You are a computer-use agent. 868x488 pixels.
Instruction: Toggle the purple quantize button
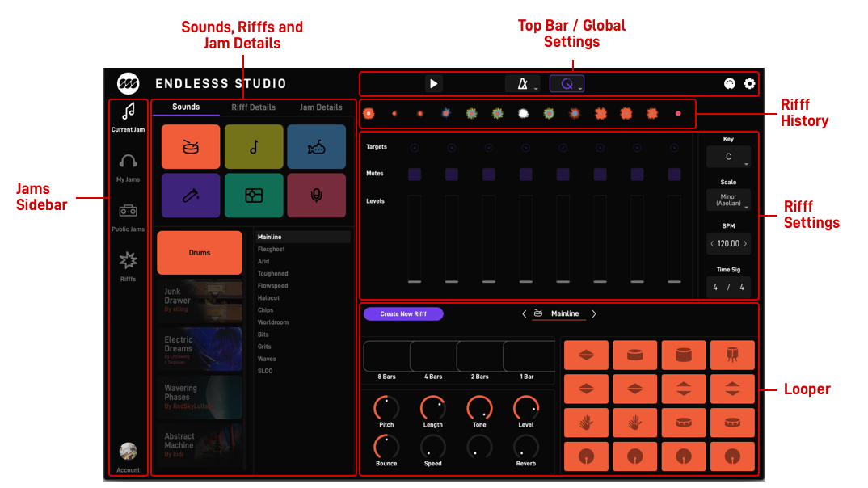(x=566, y=83)
